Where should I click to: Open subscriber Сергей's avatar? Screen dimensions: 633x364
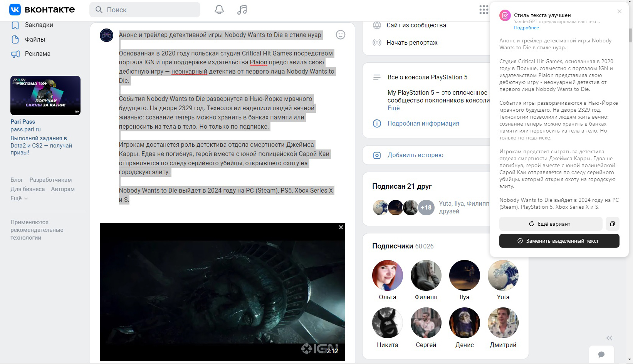(426, 323)
